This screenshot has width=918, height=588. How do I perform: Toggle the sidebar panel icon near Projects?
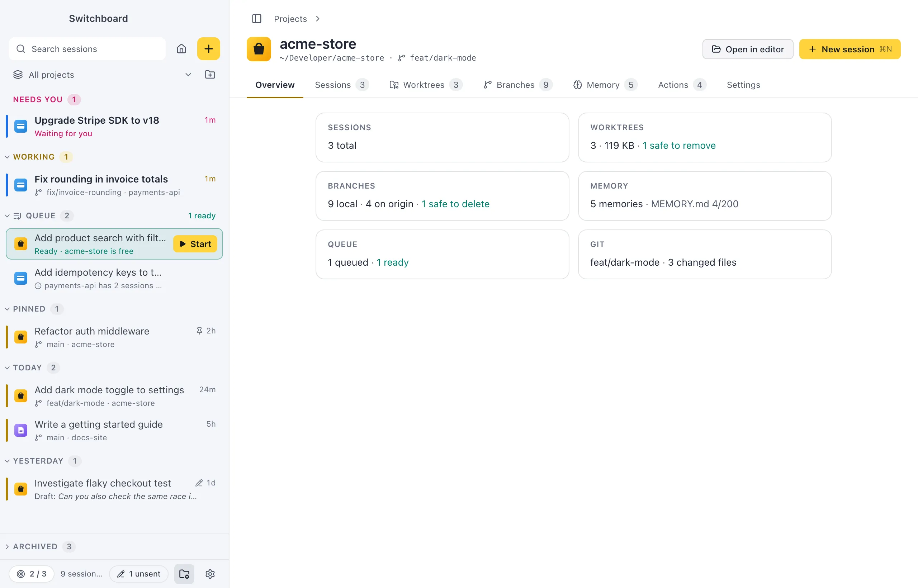tap(257, 19)
